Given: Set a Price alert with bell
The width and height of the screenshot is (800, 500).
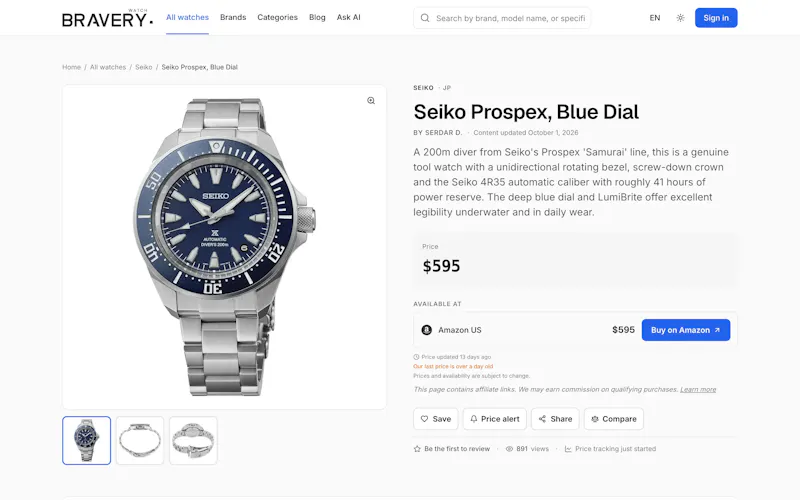Looking at the screenshot, I should click(494, 419).
